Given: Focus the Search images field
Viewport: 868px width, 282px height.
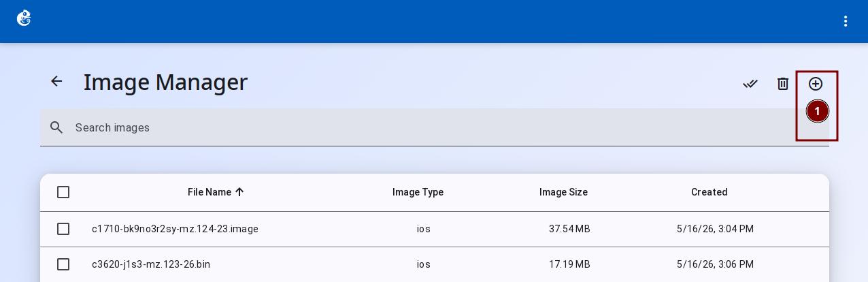Looking at the screenshot, I should pos(435,127).
